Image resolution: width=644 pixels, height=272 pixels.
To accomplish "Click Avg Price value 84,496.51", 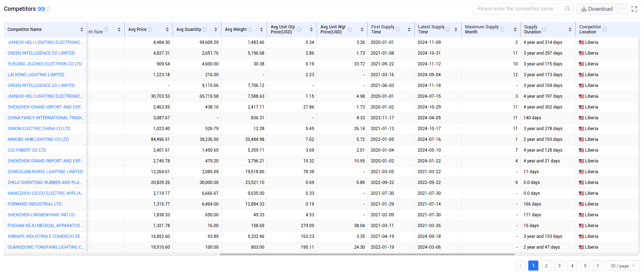I will (x=160, y=139).
